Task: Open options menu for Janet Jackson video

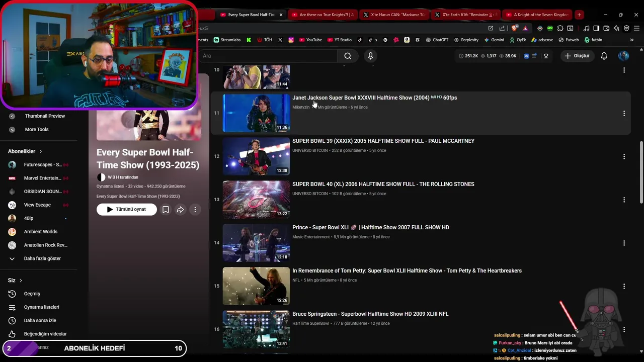Action: [624, 113]
